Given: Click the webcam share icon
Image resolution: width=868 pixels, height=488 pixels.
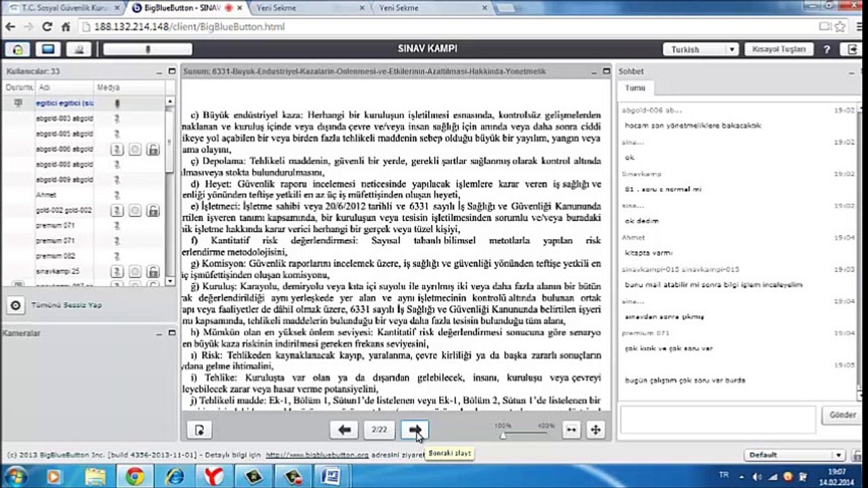Looking at the screenshot, I should click(x=80, y=49).
